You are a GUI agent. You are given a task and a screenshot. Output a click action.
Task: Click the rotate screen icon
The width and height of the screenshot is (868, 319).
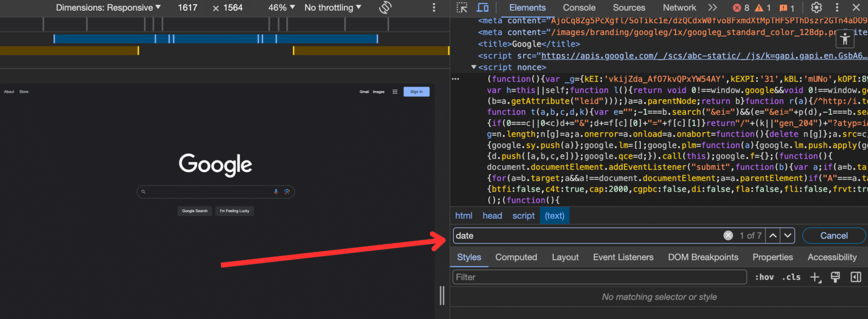click(385, 7)
